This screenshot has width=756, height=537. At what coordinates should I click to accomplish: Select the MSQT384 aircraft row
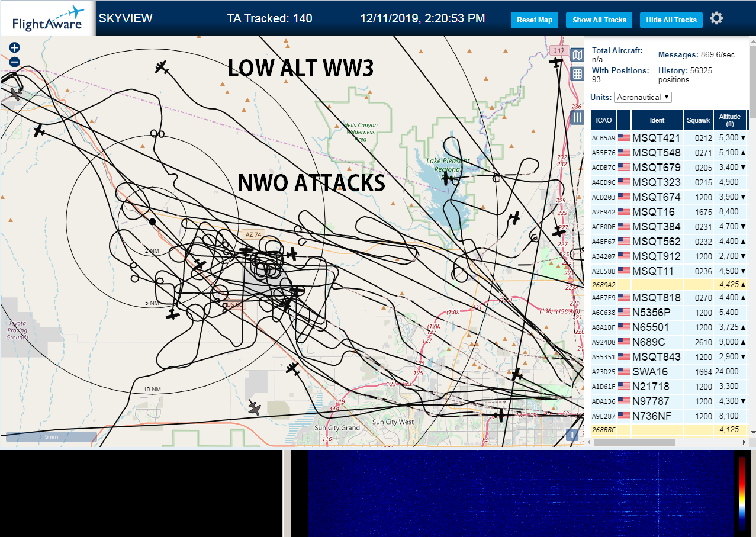(x=670, y=226)
